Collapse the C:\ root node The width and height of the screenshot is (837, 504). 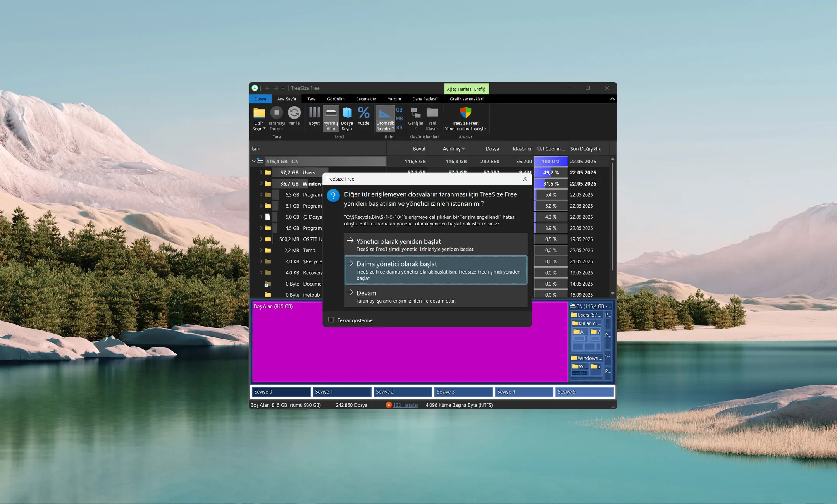253,161
